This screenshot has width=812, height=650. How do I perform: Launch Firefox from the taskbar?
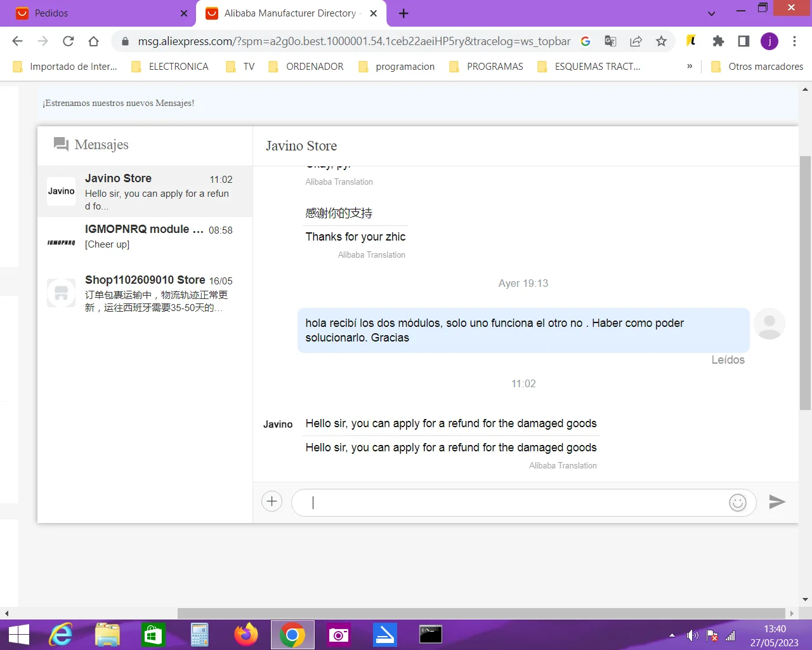coord(246,635)
